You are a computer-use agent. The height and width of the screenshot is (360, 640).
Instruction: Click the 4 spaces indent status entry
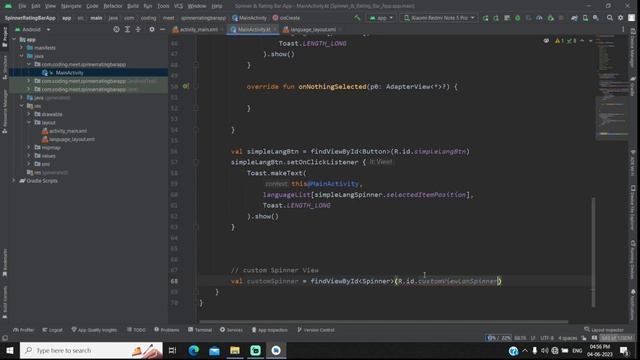click(567, 338)
